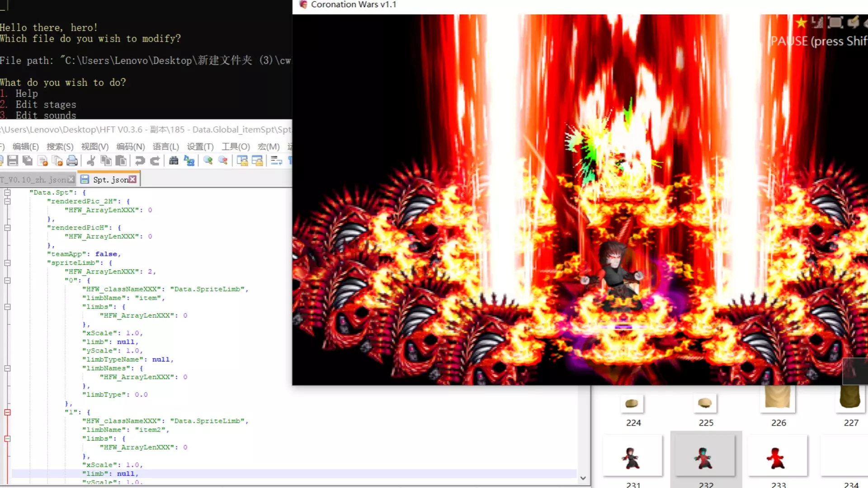
Task: Click the chat bubble pencil icon in game
Action: click(x=853, y=22)
